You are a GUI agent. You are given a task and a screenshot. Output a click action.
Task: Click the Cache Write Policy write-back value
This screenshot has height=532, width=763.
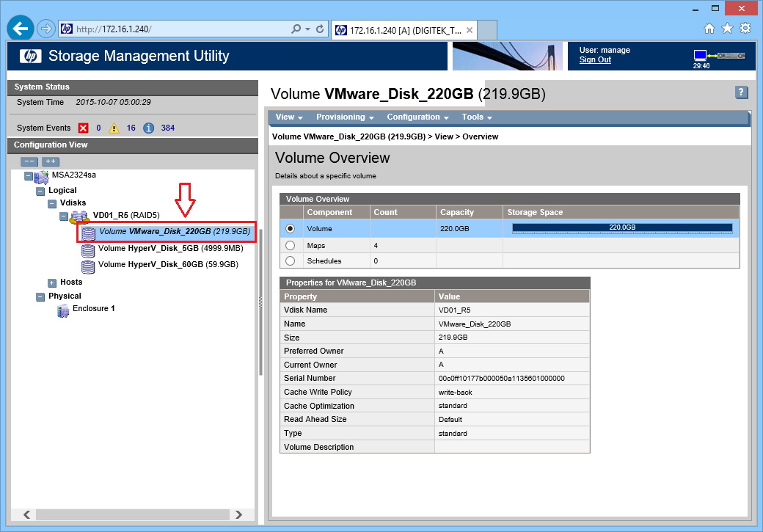456,393
